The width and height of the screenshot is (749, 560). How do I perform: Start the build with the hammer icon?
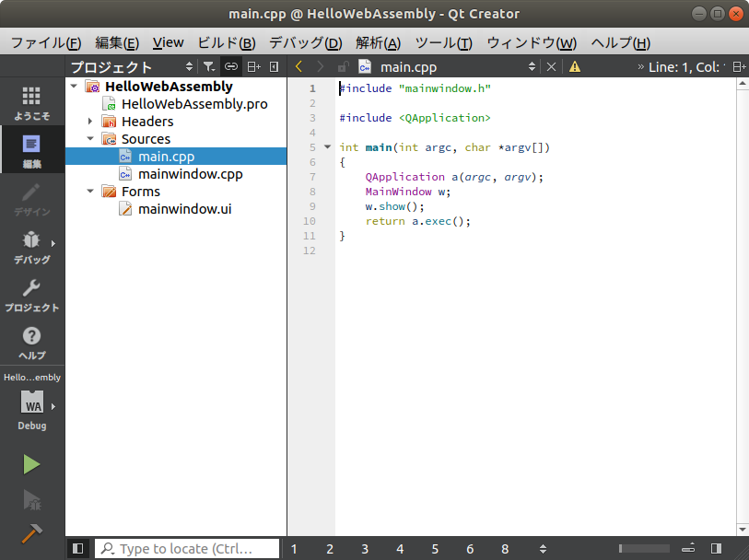click(30, 533)
